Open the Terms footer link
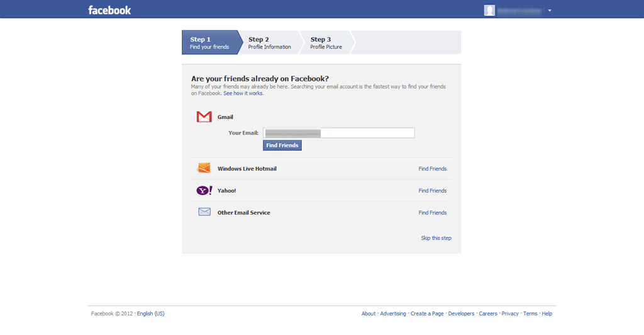The height and width of the screenshot is (335, 644). tap(530, 314)
